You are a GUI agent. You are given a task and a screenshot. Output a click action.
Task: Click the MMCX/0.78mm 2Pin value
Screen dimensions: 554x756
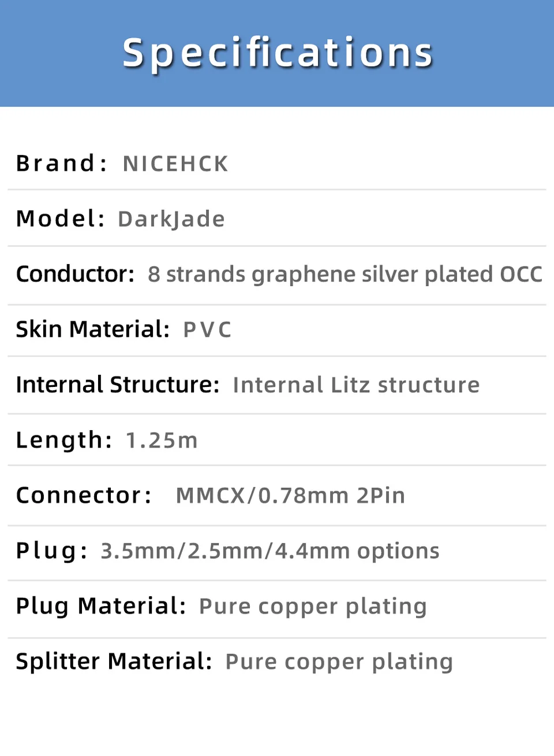pyautogui.click(x=290, y=496)
